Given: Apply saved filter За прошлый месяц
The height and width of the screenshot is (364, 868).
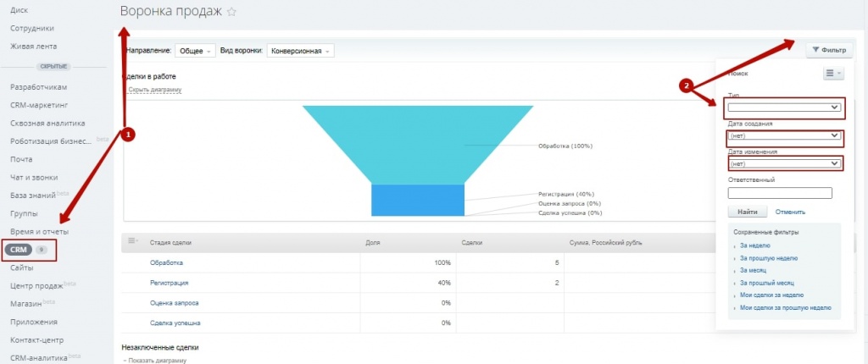Looking at the screenshot, I should tap(766, 283).
